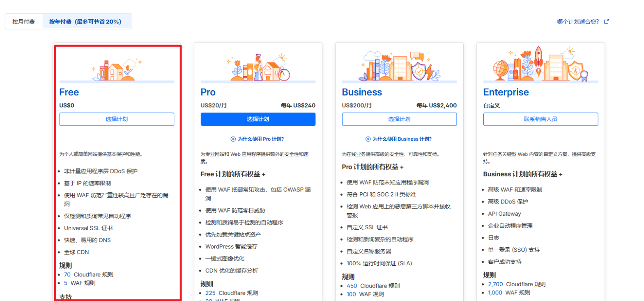Click the text 使用 WAF 防范零日威胁
This screenshot has height=301, width=644.
[235, 210]
